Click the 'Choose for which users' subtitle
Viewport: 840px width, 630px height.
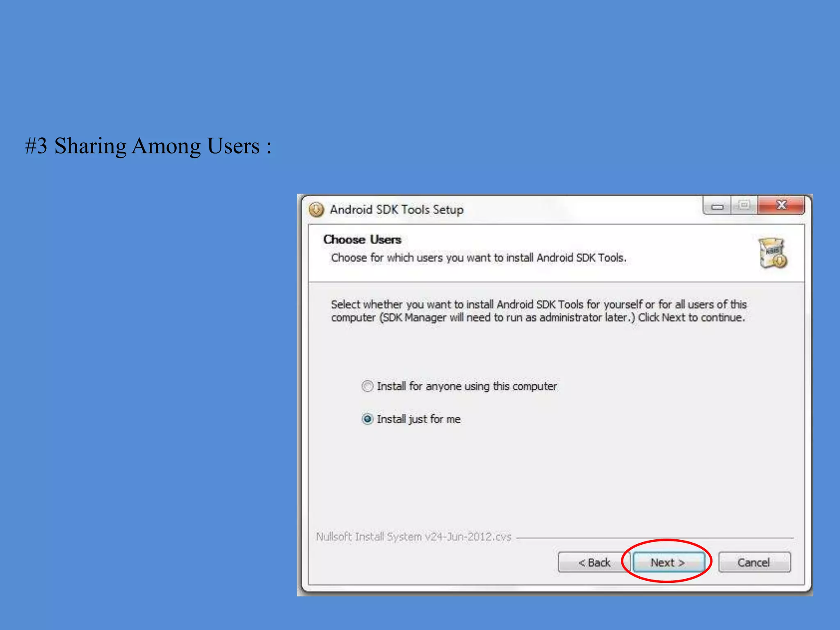click(x=479, y=258)
